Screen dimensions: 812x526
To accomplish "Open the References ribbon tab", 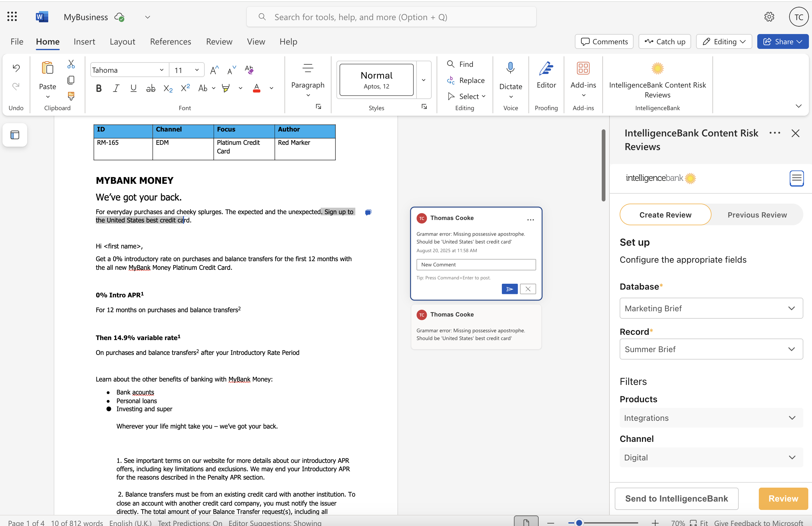I will (x=171, y=42).
